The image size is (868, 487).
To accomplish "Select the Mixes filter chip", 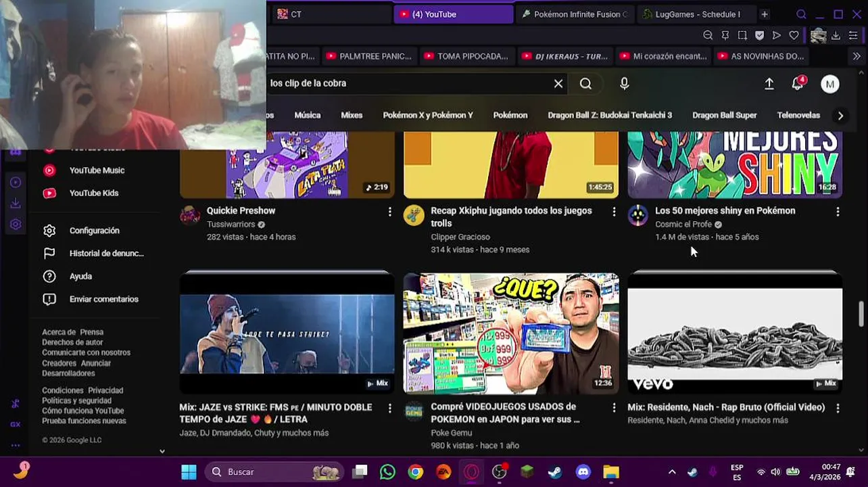I will pyautogui.click(x=352, y=115).
